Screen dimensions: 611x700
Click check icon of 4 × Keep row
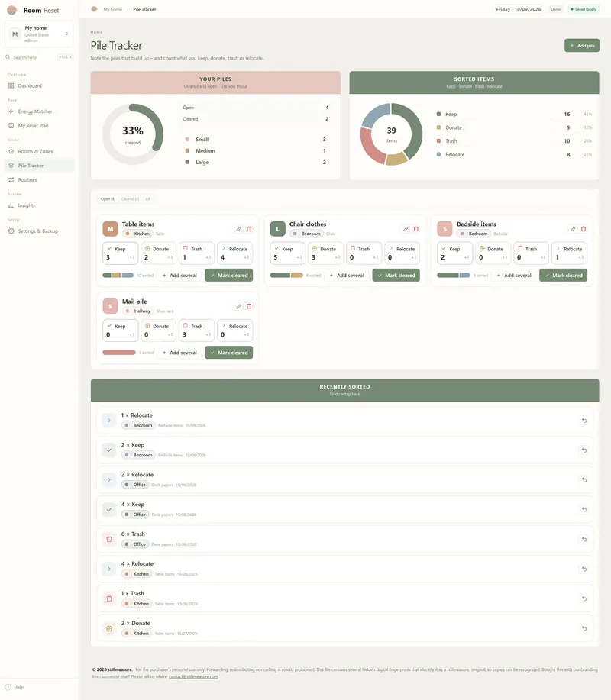coord(109,509)
